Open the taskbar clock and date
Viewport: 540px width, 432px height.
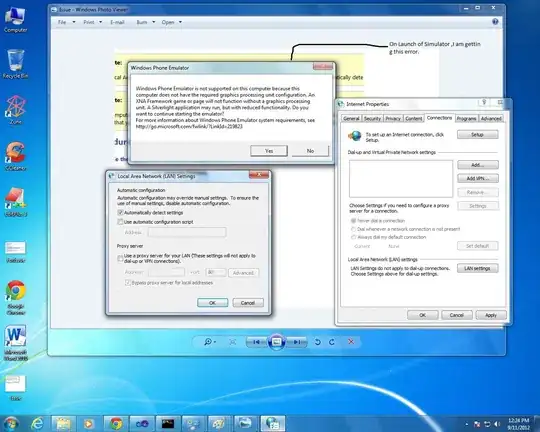point(518,424)
